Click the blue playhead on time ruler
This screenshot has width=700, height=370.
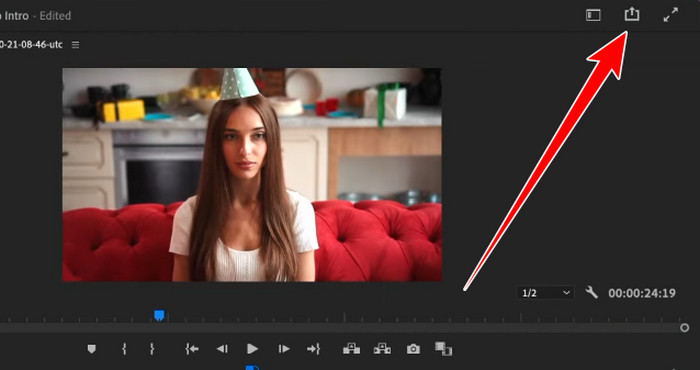(159, 316)
